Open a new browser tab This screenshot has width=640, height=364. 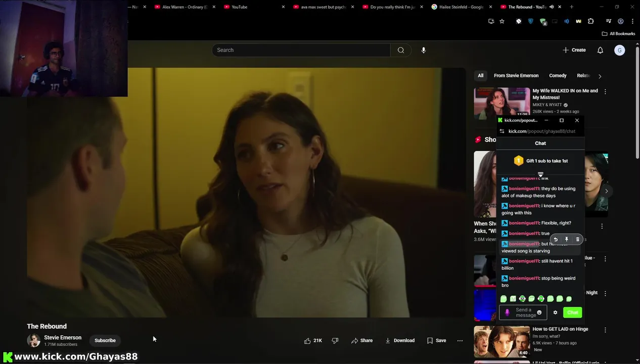pyautogui.click(x=571, y=7)
